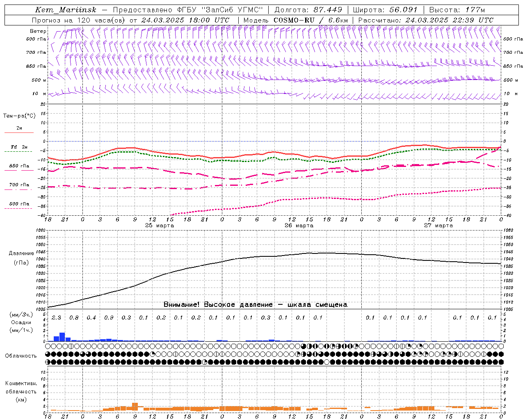
Task: Click the 20 tick on the right temperature axis
Action: point(506,105)
